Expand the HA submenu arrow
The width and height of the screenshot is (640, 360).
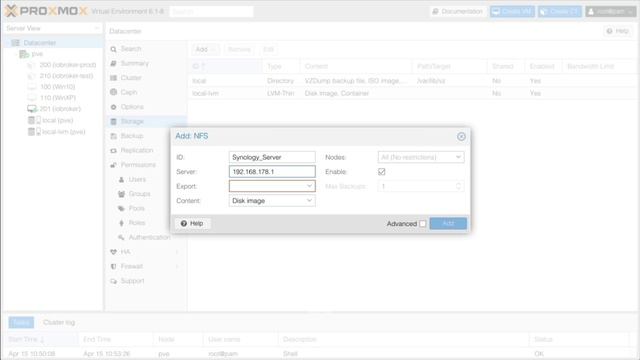click(x=177, y=252)
